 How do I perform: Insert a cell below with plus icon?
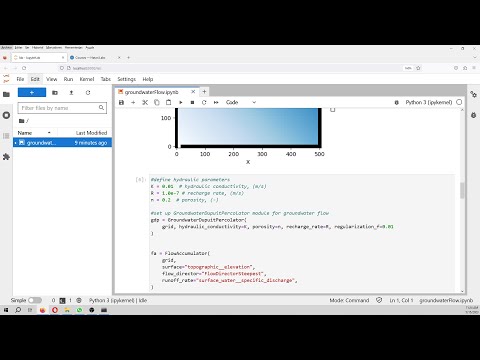click(x=133, y=102)
